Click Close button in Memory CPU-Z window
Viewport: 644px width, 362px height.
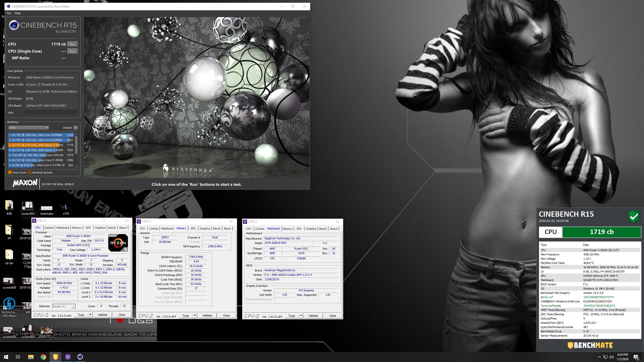tap(226, 315)
